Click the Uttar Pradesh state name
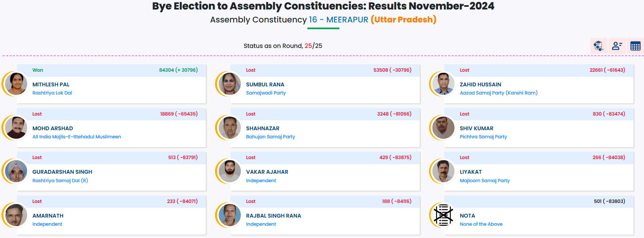This screenshot has height=238, width=644. coord(403,20)
